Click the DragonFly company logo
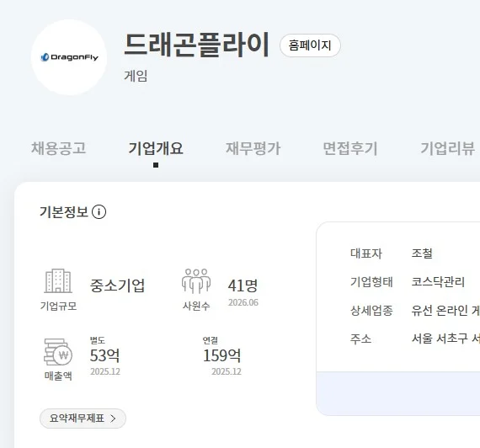This screenshot has width=480, height=448. click(x=69, y=57)
